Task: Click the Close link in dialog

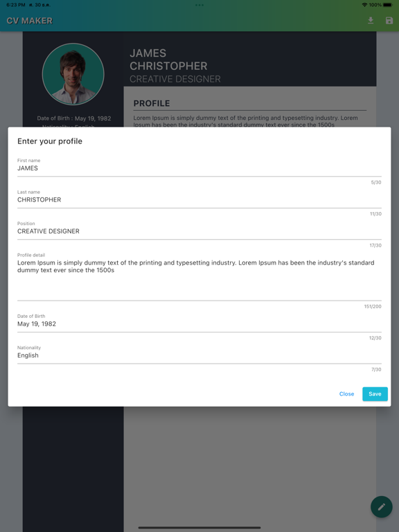Action: click(346, 394)
